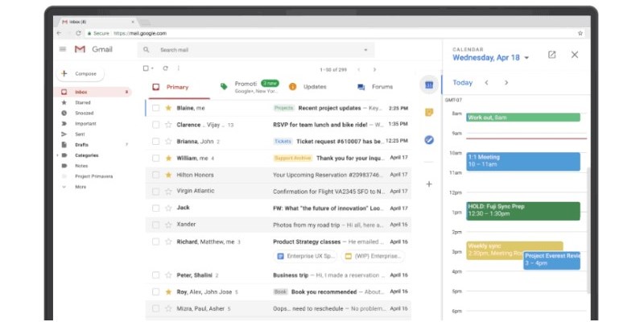Viewport: 644px width, 322px height.
Task: Reload the browser page
Action: click(x=78, y=33)
